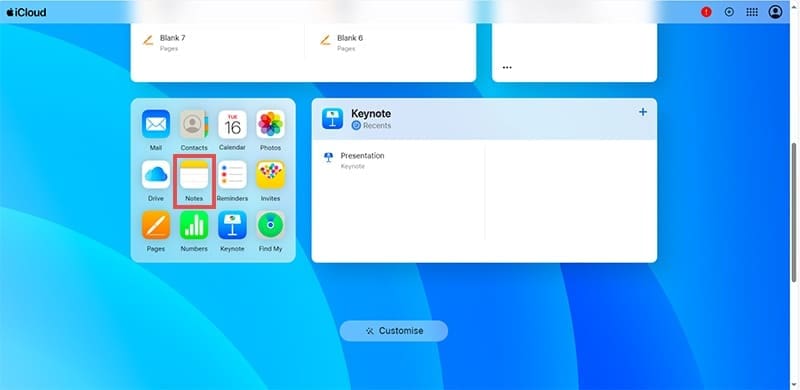Image resolution: width=800 pixels, height=390 pixels.
Task: Create new Keynote presentation with plus
Action: point(643,112)
